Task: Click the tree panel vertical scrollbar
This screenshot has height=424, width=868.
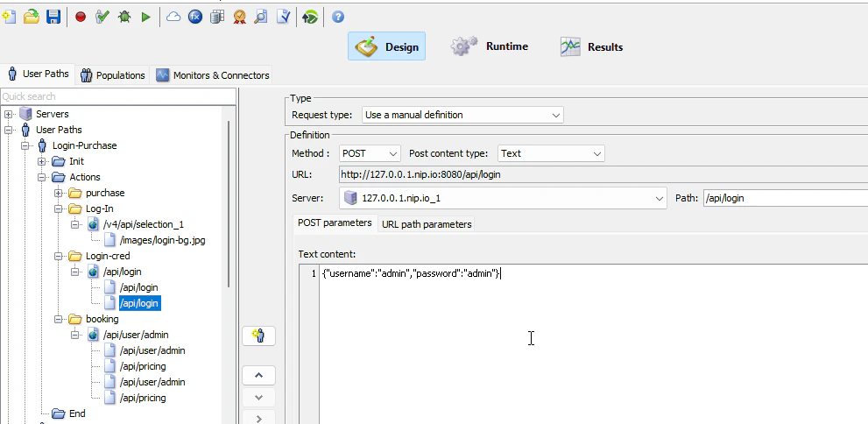Action: coord(228,204)
